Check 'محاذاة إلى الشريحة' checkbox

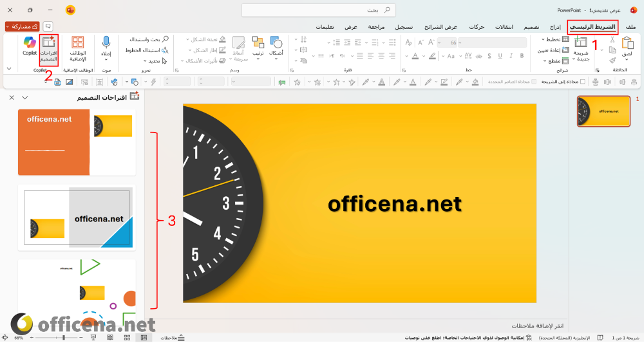[582, 82]
